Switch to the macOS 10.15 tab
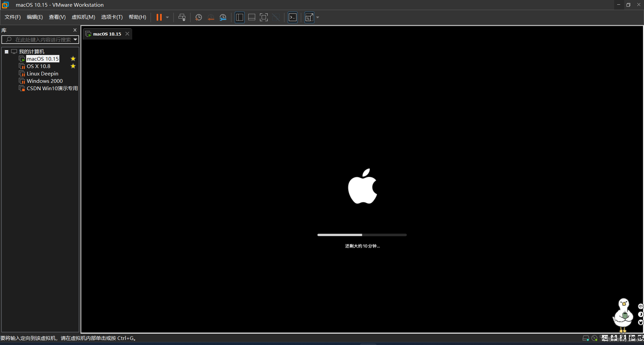This screenshot has height=345, width=644. coord(107,34)
